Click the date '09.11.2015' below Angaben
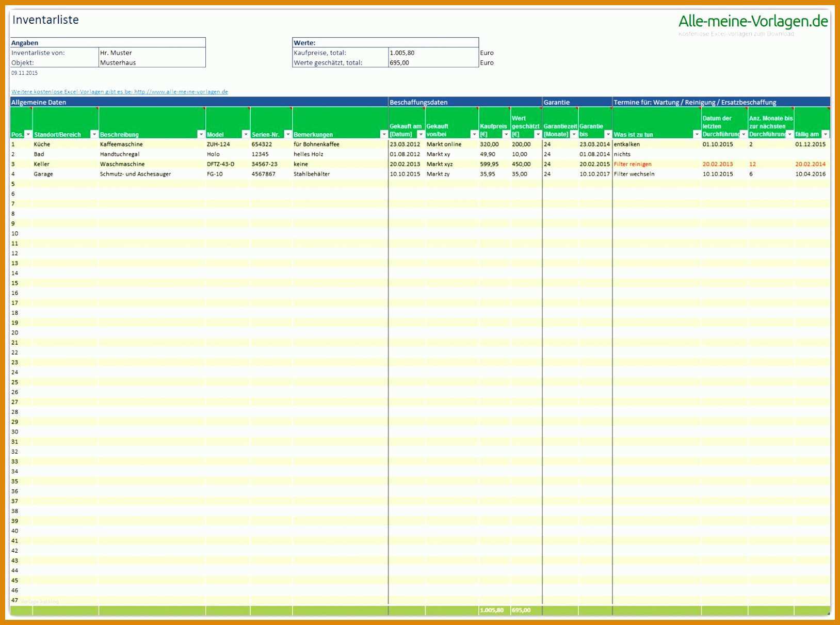Viewport: 840px width, 625px height. (24, 73)
